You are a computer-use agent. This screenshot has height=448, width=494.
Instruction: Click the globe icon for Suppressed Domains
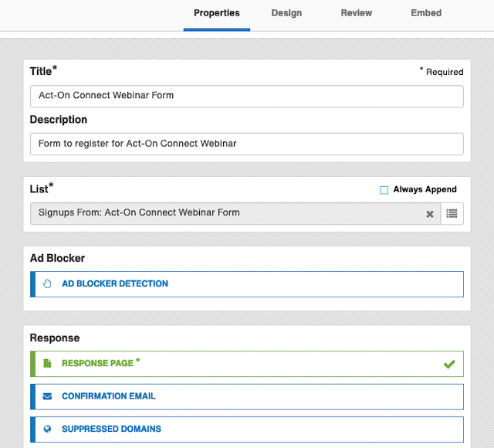47,429
